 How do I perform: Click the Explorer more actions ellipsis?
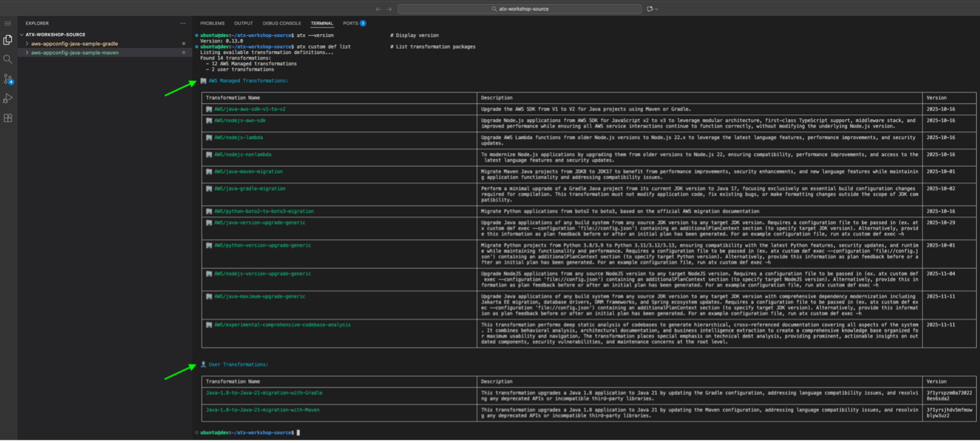(x=182, y=23)
